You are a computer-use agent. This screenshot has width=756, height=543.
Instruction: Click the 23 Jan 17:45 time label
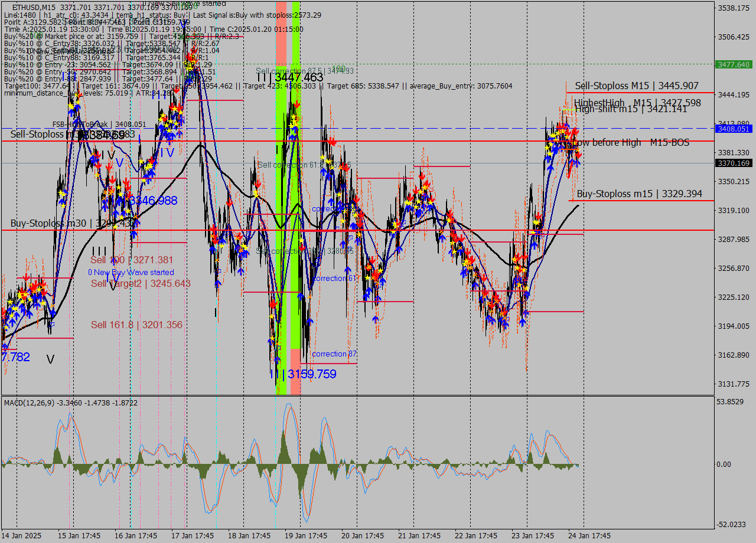click(533, 536)
